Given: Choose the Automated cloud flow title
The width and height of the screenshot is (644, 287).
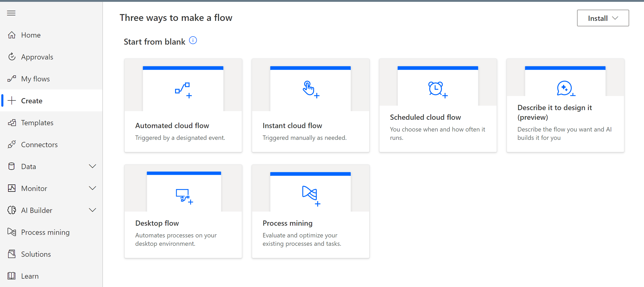Looking at the screenshot, I should click(x=172, y=126).
